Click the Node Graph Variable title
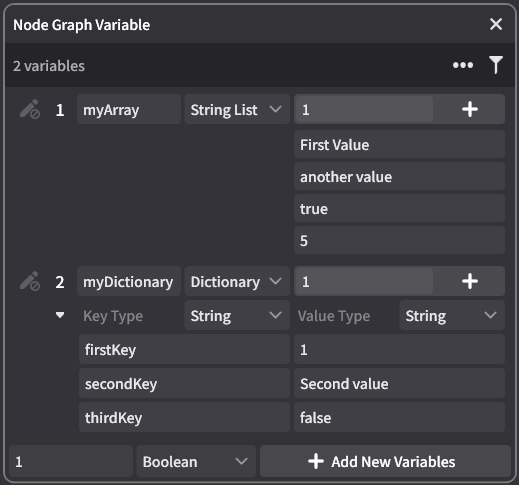 tap(82, 25)
